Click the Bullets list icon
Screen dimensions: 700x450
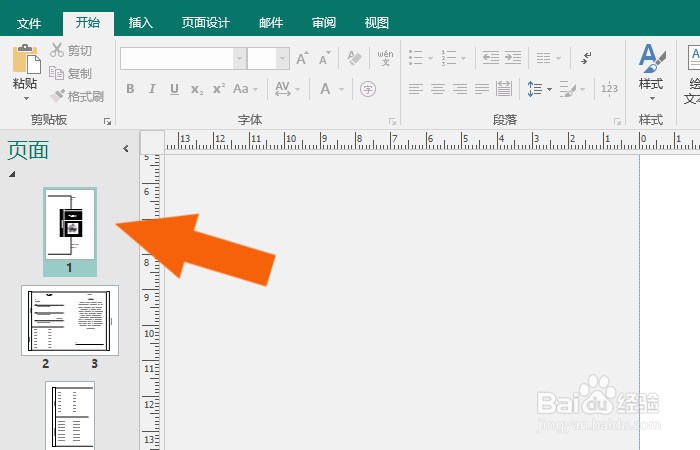(416, 58)
